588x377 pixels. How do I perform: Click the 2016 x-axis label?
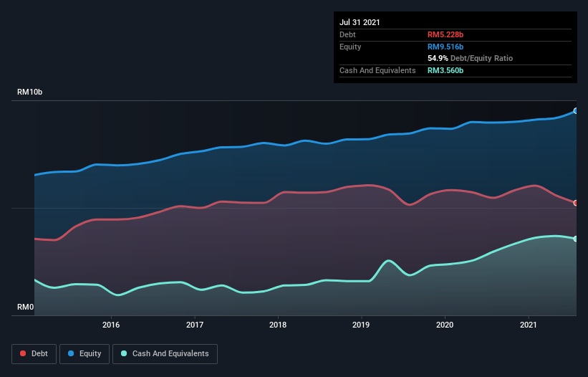click(111, 325)
